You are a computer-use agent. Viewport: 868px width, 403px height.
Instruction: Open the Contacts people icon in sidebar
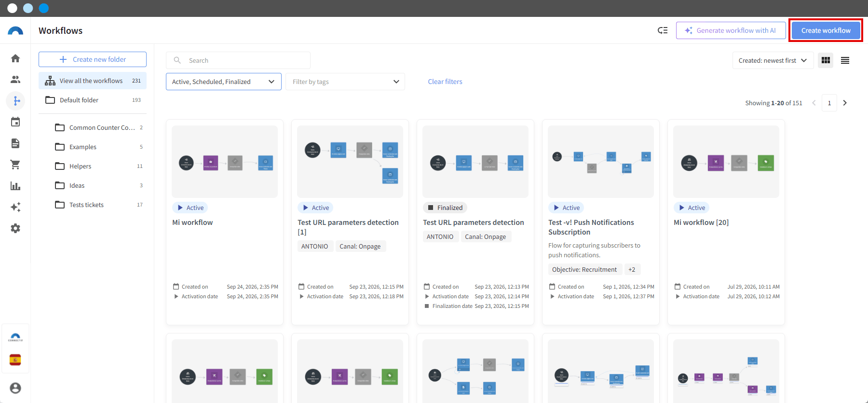tap(15, 80)
